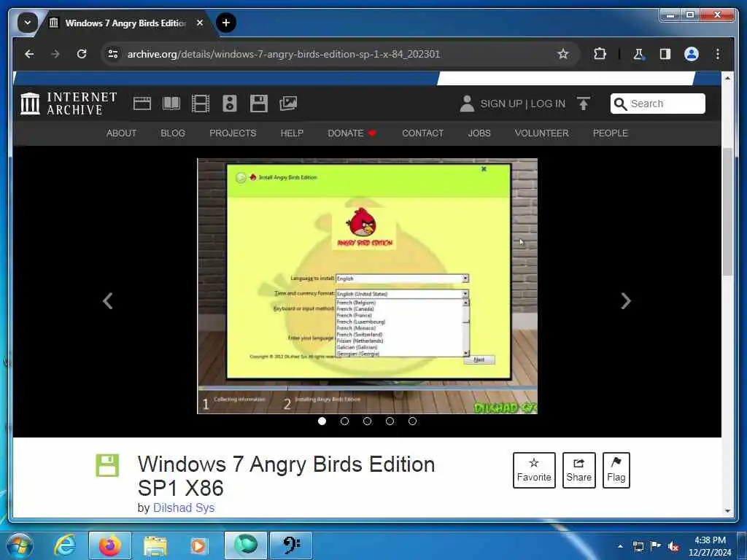This screenshot has width=747, height=560.
Task: Click the green software floppy icon by title
Action: pos(107,465)
